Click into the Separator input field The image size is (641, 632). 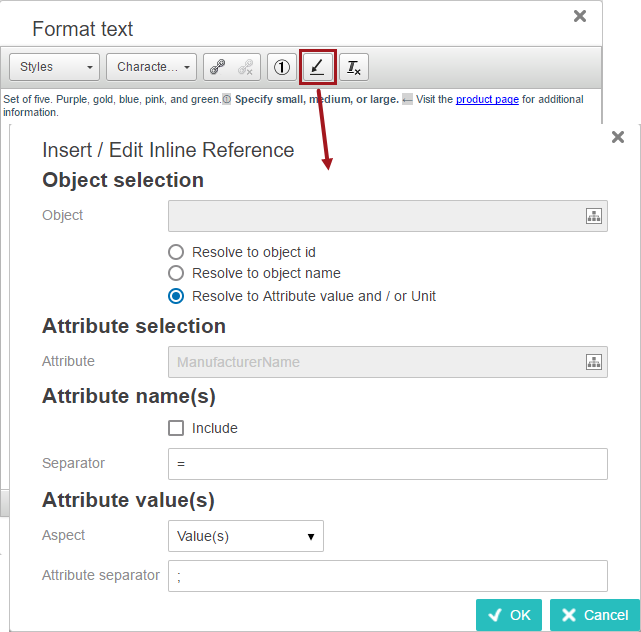pos(388,464)
